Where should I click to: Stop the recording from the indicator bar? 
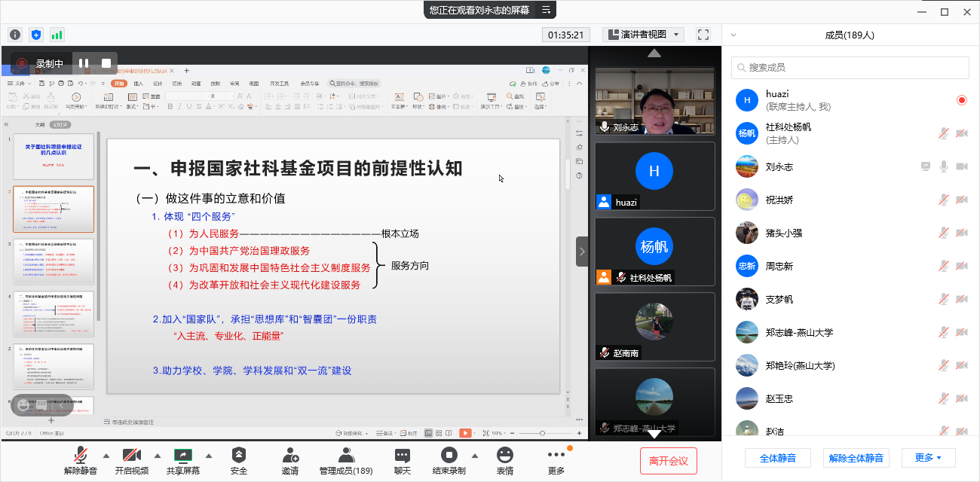tap(106, 64)
